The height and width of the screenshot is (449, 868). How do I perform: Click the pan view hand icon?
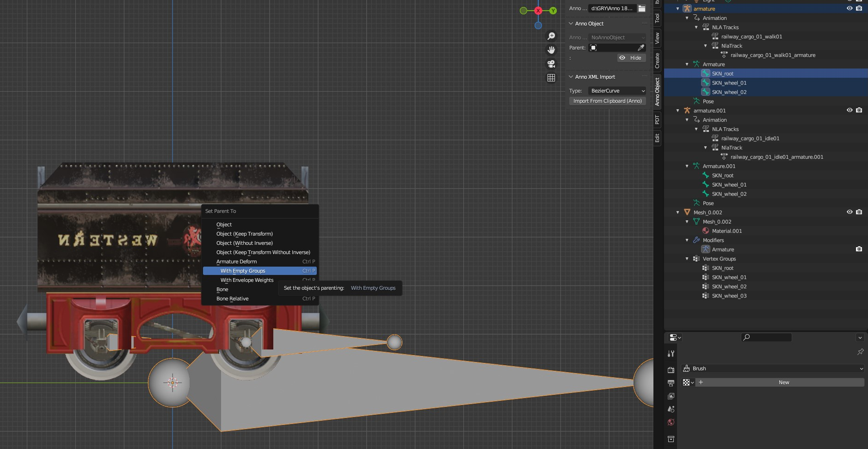tap(551, 50)
